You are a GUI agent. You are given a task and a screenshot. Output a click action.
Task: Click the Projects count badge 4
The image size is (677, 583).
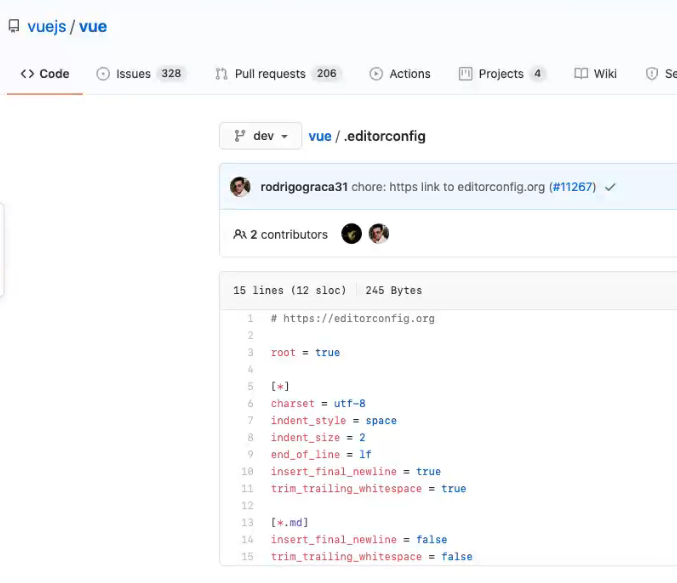click(x=537, y=73)
